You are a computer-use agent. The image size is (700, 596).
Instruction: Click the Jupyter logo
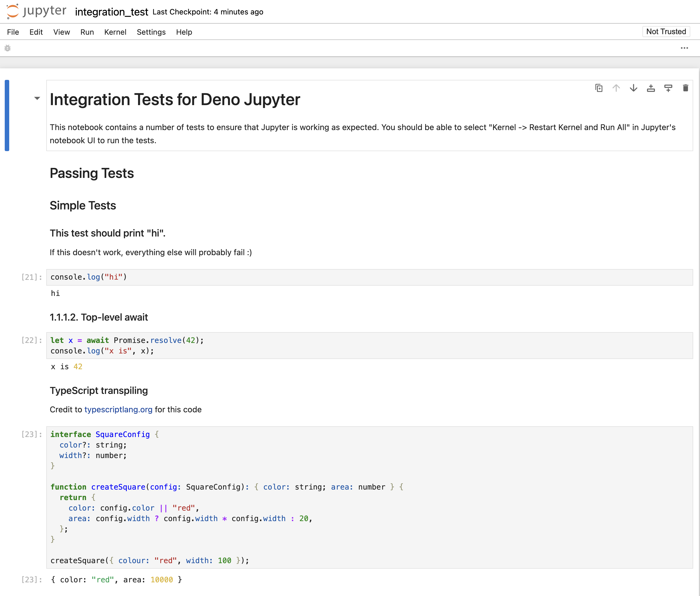pyautogui.click(x=36, y=11)
